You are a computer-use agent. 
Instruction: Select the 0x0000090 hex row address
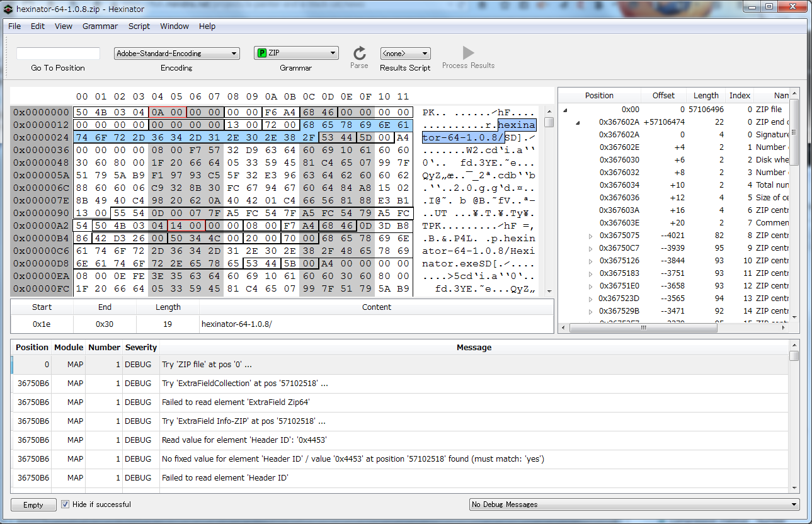coord(42,214)
